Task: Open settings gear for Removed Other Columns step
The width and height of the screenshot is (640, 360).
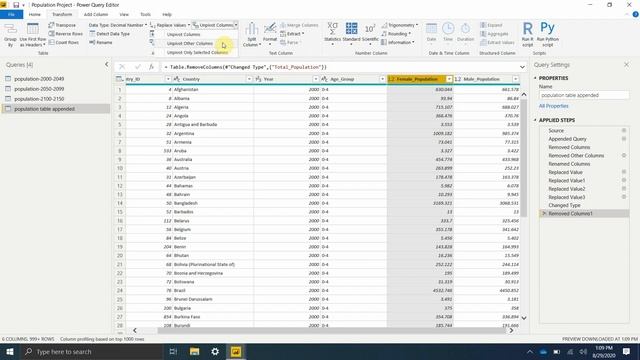Action: pos(624,156)
